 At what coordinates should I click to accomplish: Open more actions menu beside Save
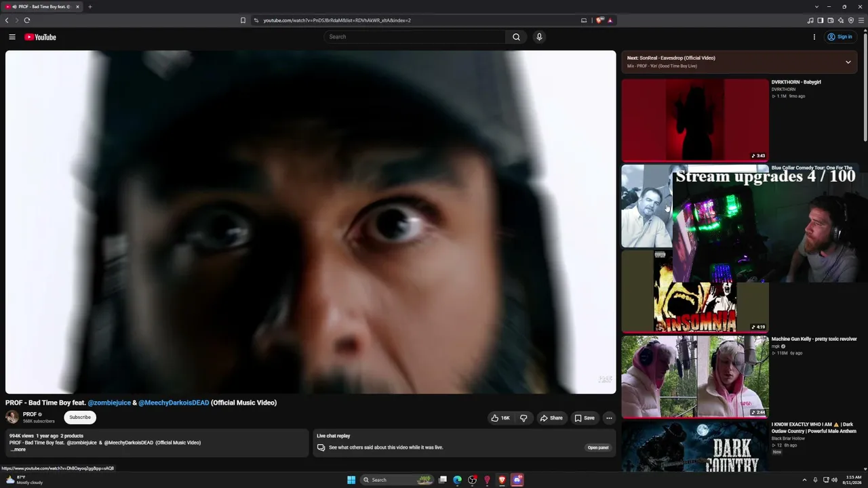(x=609, y=418)
